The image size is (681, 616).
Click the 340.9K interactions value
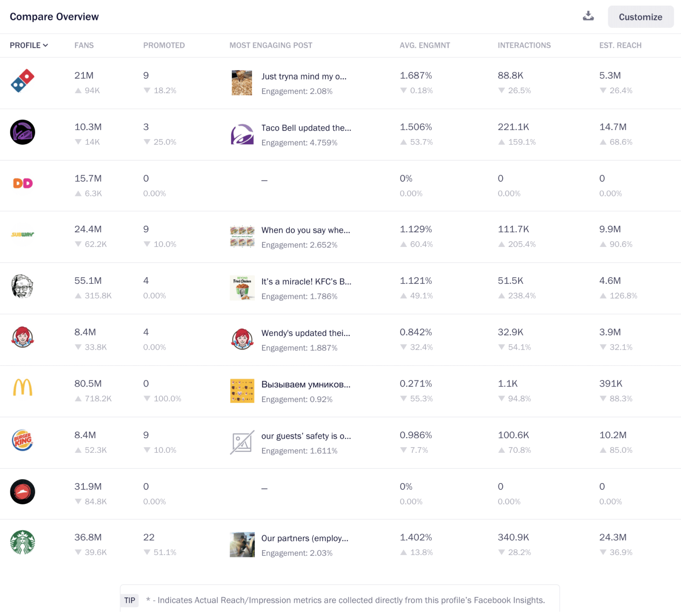point(513,537)
